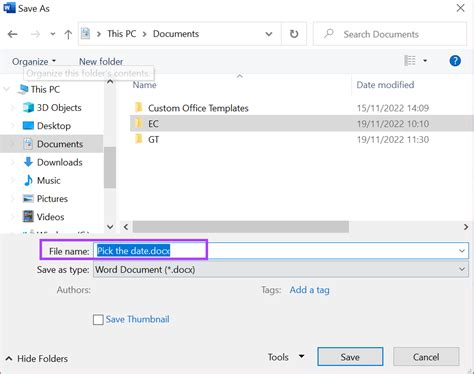Click the forward navigation arrow

(35, 34)
